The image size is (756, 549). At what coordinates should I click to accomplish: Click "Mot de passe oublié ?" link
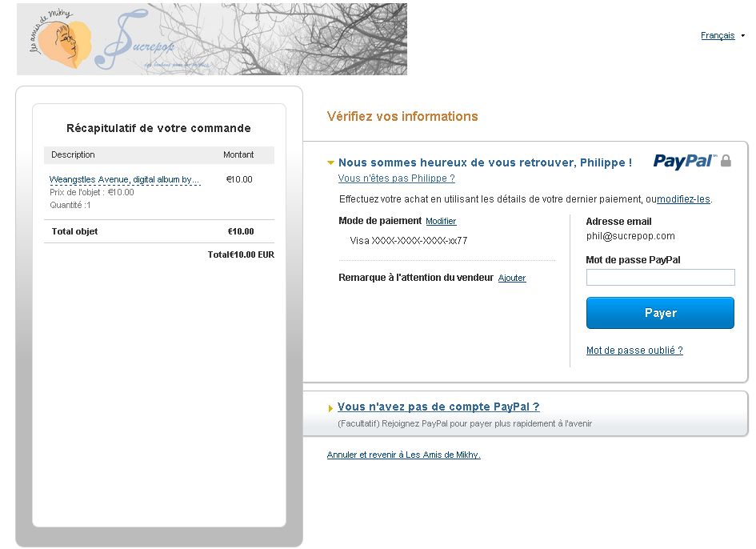634,351
